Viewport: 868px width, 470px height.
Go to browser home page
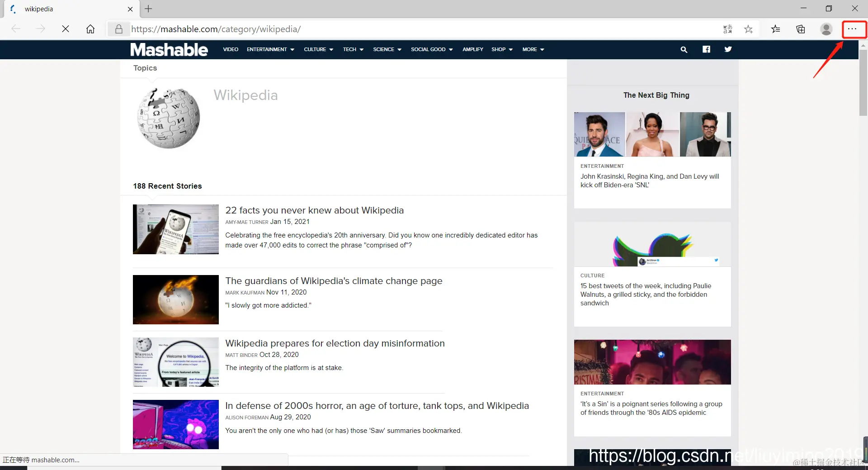[90, 29]
